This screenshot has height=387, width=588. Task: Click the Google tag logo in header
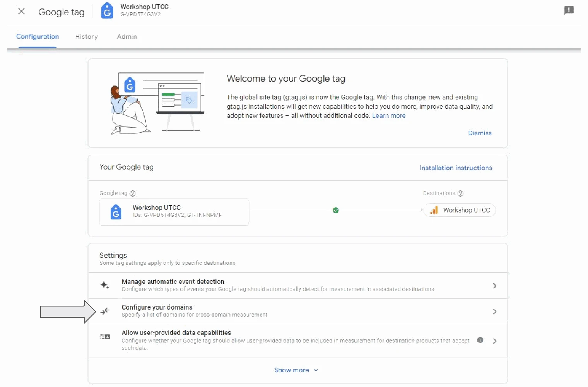107,10
